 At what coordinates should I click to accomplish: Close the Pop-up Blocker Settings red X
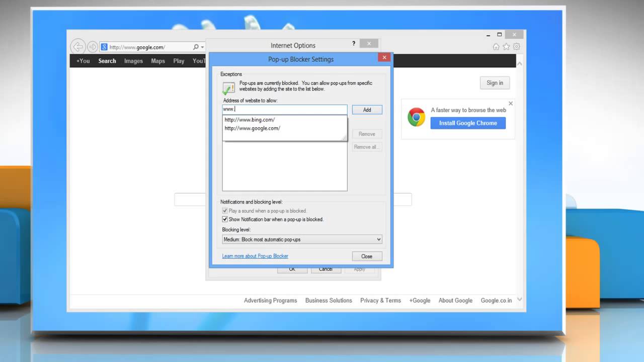[384, 57]
